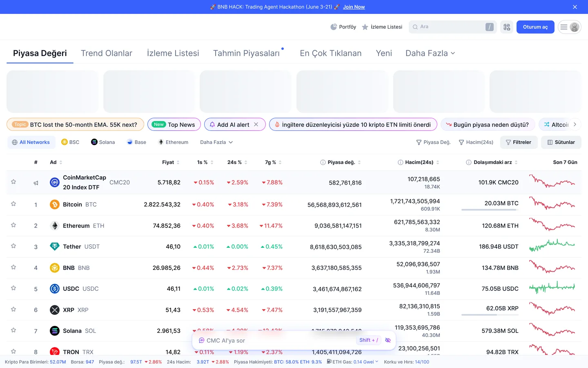Filter by BSC network
The image size is (588, 368).
(70, 142)
